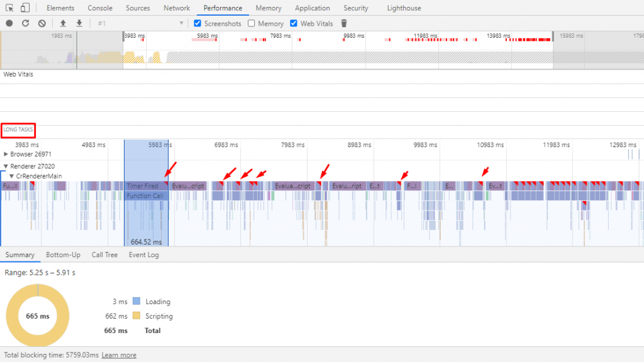
Task: Show the Event Log tab
Action: [x=144, y=255]
